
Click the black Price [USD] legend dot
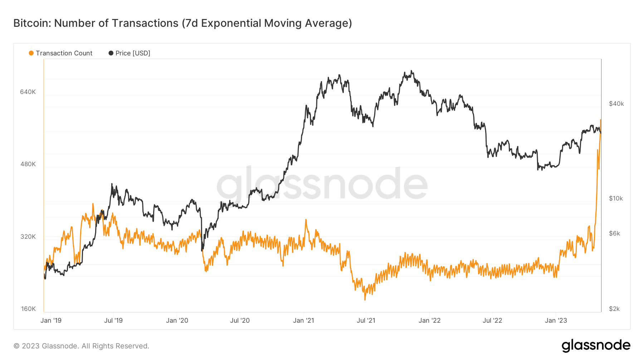[x=111, y=53]
